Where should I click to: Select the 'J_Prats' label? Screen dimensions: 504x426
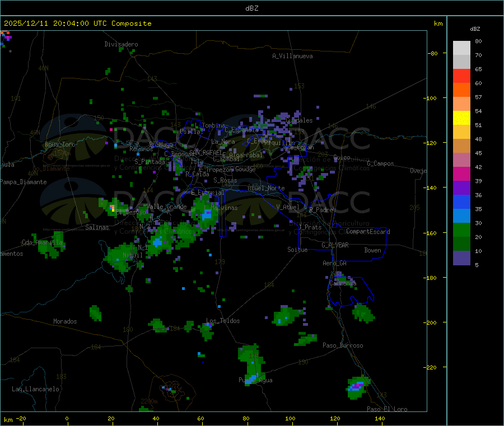click(310, 227)
